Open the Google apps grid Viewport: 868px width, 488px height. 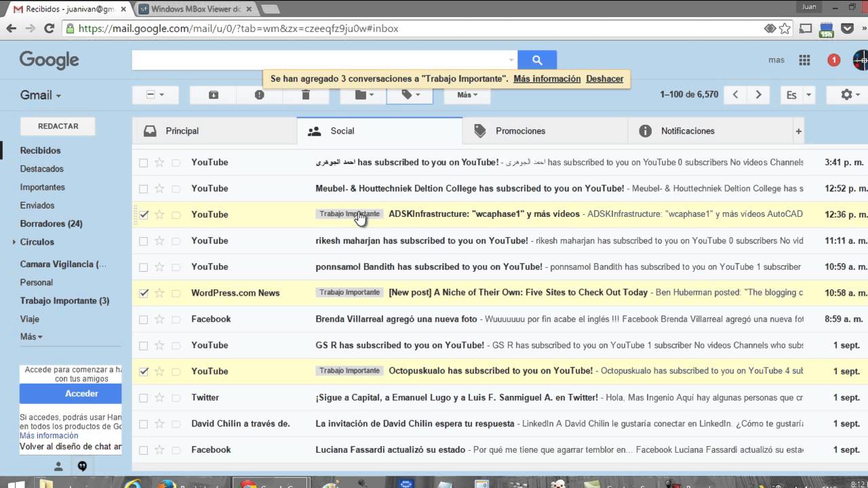tap(804, 60)
